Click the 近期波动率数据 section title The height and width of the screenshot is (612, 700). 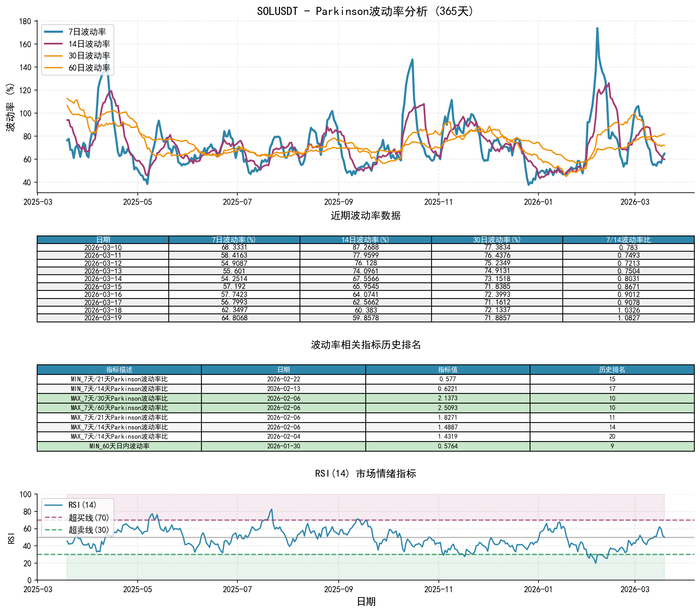coord(365,216)
